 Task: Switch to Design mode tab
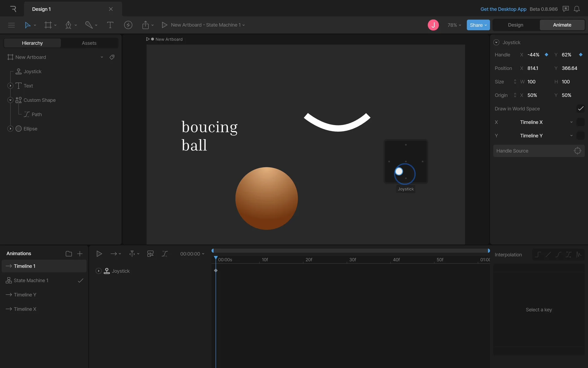tap(515, 25)
